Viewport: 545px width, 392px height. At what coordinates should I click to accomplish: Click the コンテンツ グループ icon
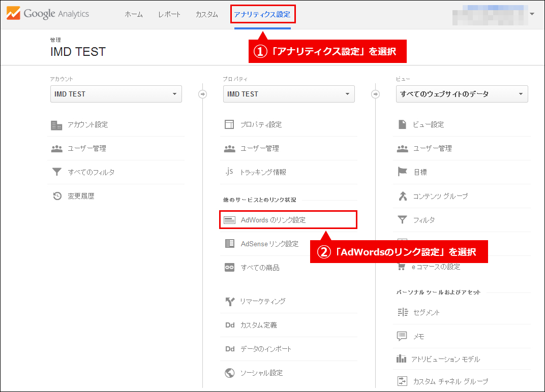coord(403,196)
